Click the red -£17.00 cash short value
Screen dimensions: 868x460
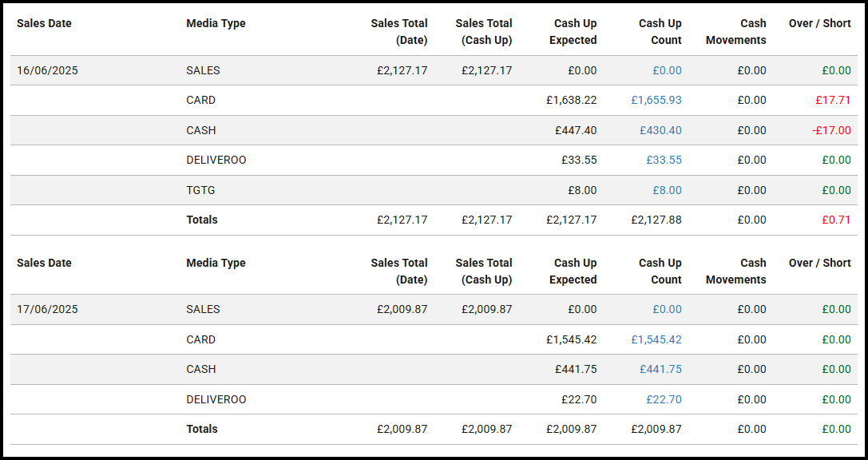coord(831,130)
